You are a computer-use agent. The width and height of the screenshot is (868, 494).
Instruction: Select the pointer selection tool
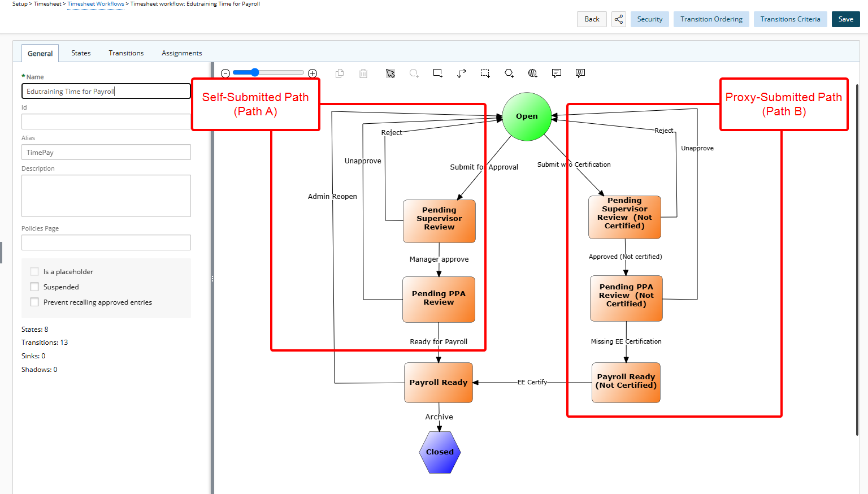390,73
